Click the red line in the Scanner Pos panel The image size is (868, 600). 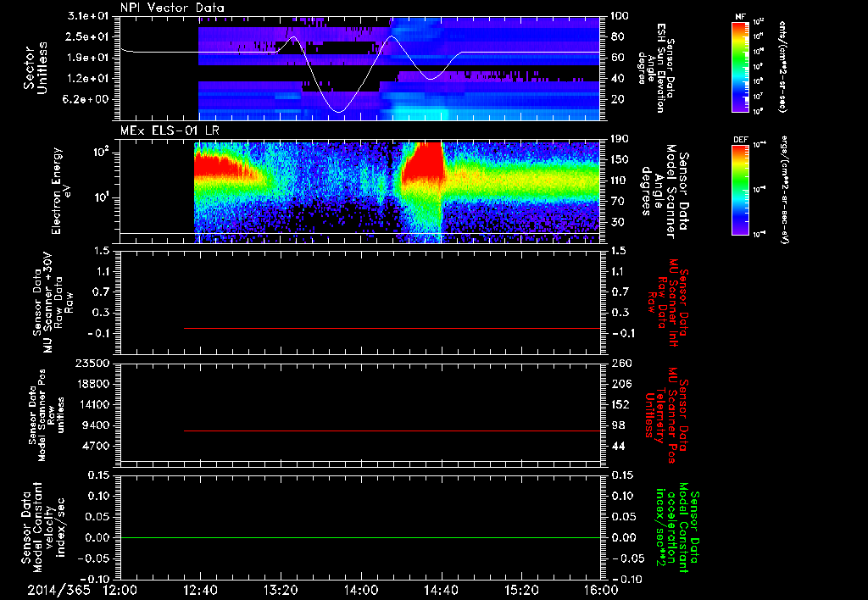pos(392,431)
